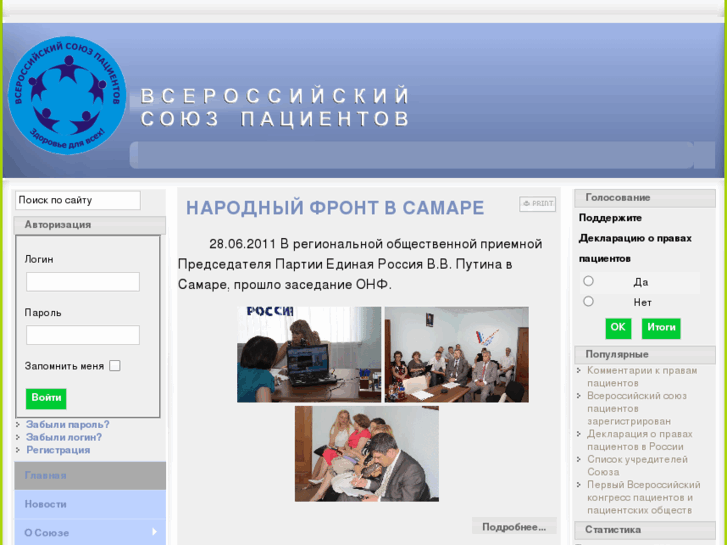Viewport: 727px width, 545px height.
Task: Open the Новости menu item
Action: tap(90, 504)
